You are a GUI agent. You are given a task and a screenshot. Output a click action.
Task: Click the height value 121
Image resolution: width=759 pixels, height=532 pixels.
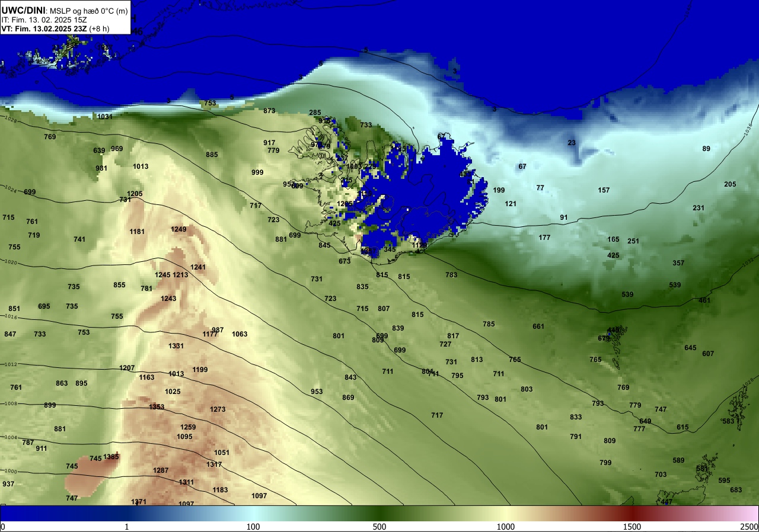(x=511, y=204)
